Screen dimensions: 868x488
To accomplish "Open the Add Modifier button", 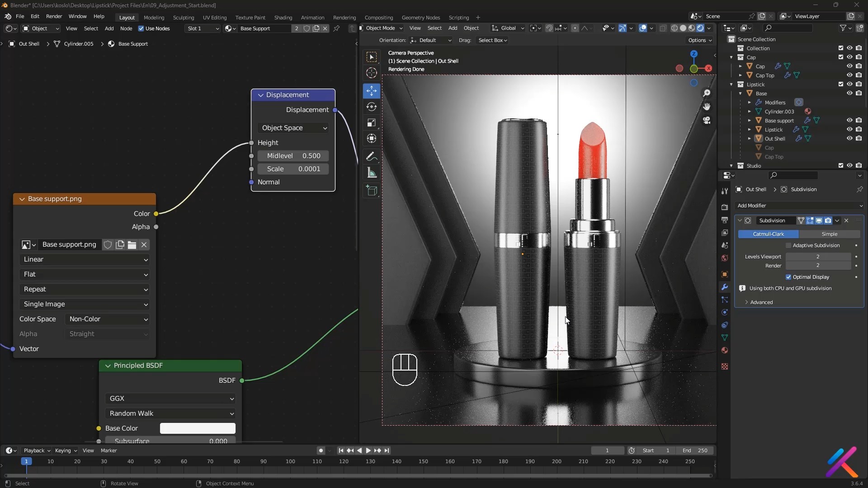I will tap(799, 206).
